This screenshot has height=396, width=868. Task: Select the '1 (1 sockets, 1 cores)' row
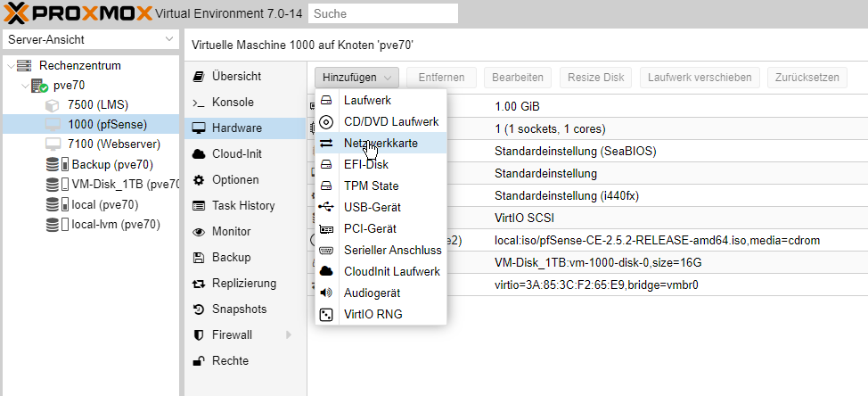[x=587, y=129]
